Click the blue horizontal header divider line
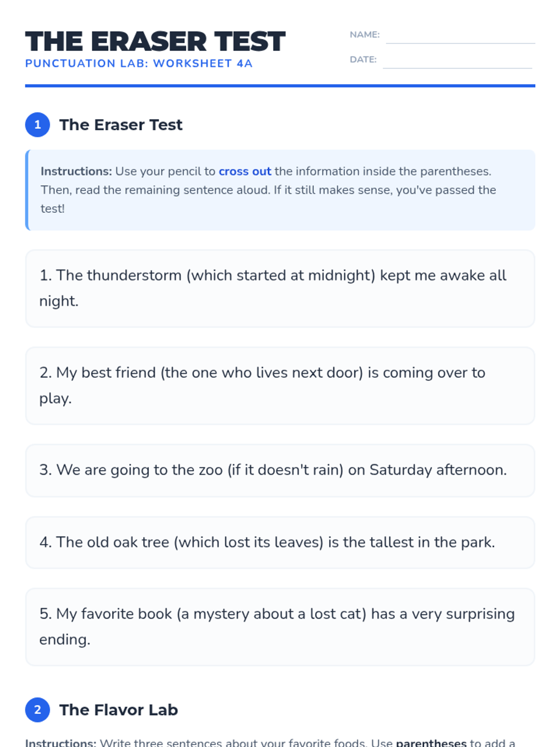Viewport: 560px width, 747px height. pyautogui.click(x=280, y=86)
